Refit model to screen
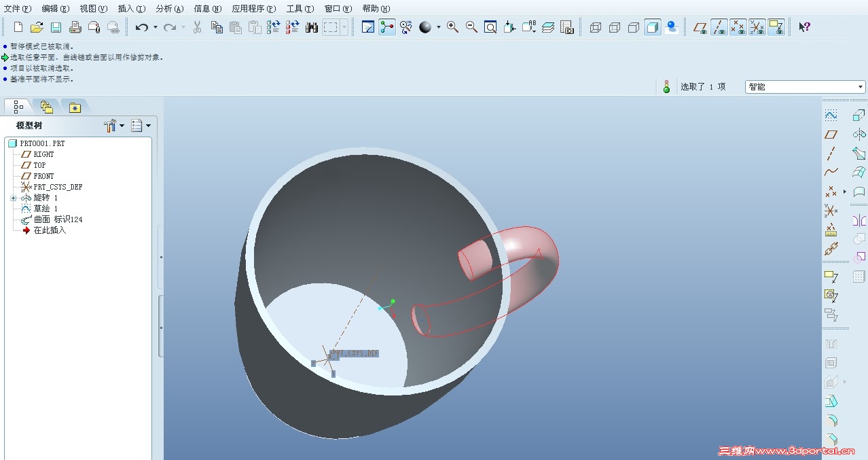The width and height of the screenshot is (868, 460). pyautogui.click(x=490, y=27)
